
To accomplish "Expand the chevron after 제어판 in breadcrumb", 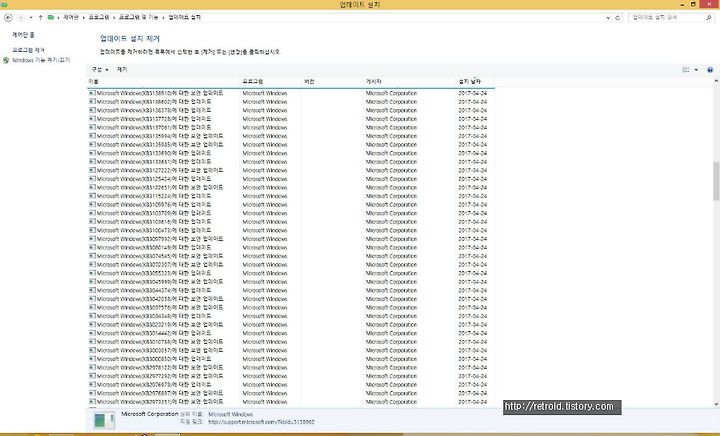I will click(84, 17).
